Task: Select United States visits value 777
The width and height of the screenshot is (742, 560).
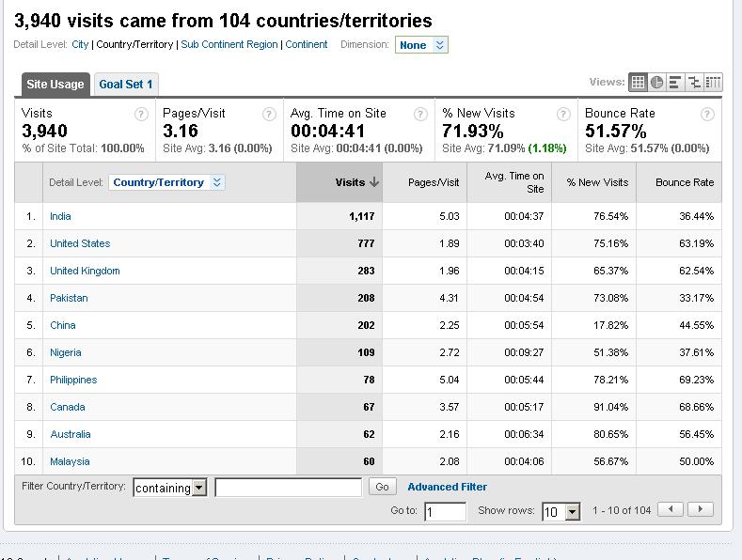Action: coord(366,243)
